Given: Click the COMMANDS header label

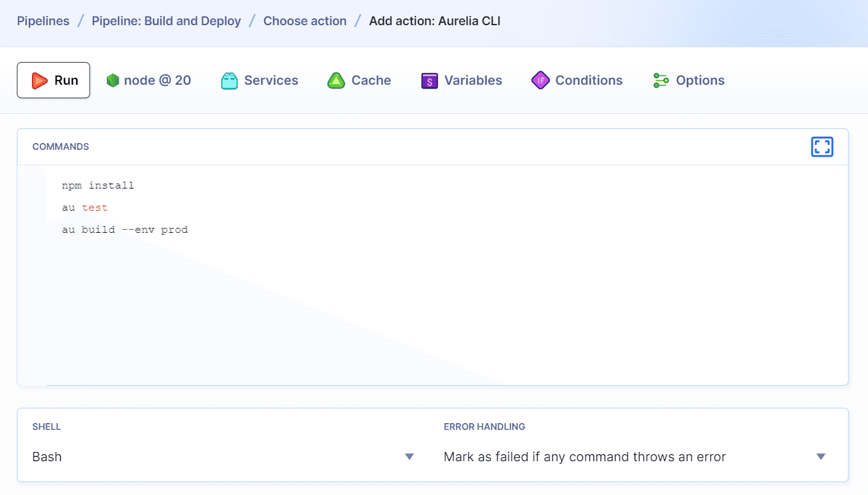Looking at the screenshot, I should pos(61,147).
